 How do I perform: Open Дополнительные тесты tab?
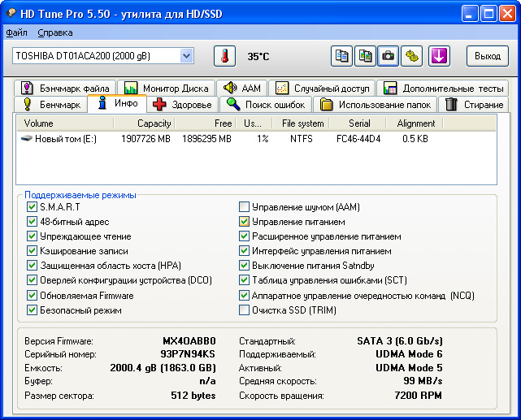tap(443, 89)
